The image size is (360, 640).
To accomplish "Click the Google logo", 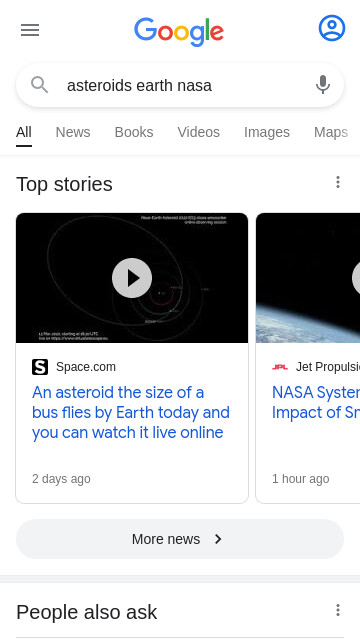I will coord(179,31).
